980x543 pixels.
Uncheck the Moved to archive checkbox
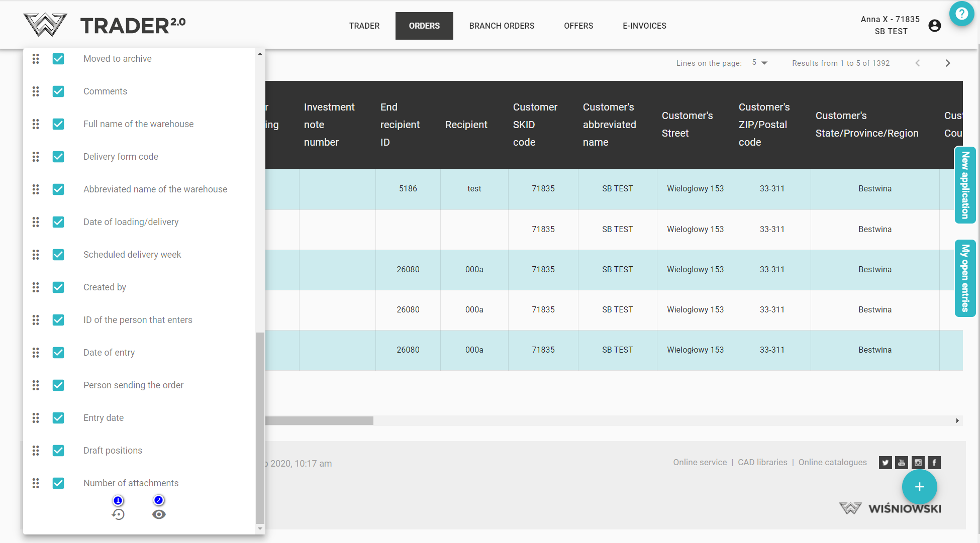[x=58, y=59]
